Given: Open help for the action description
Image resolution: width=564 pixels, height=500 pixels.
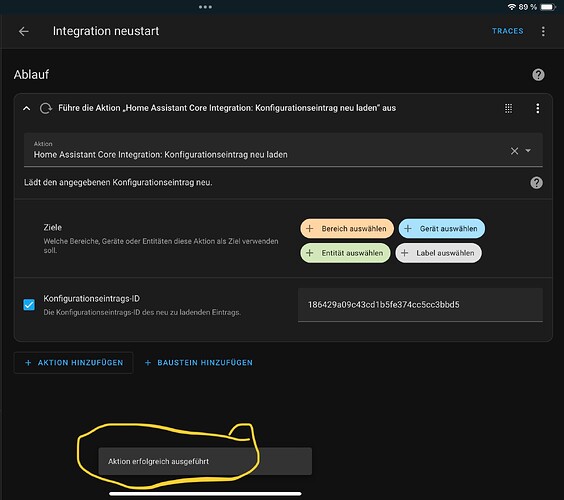Looking at the screenshot, I should pos(536,183).
